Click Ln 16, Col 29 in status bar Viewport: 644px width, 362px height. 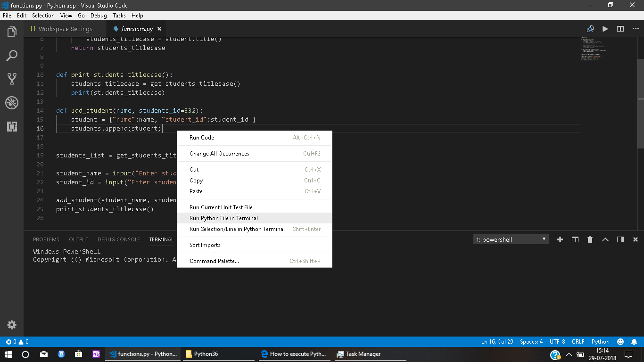click(497, 342)
